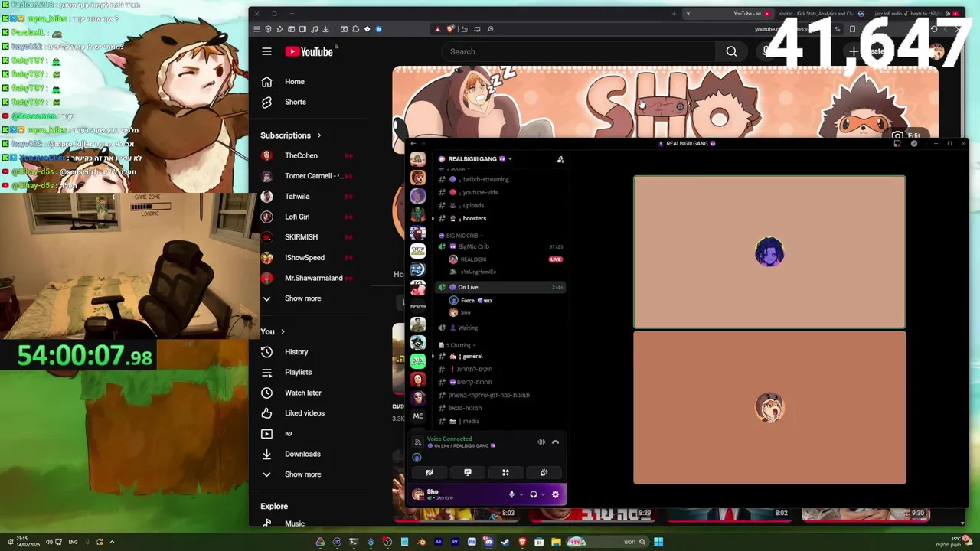
Task: Open microphone input options arrow
Action: click(x=521, y=494)
